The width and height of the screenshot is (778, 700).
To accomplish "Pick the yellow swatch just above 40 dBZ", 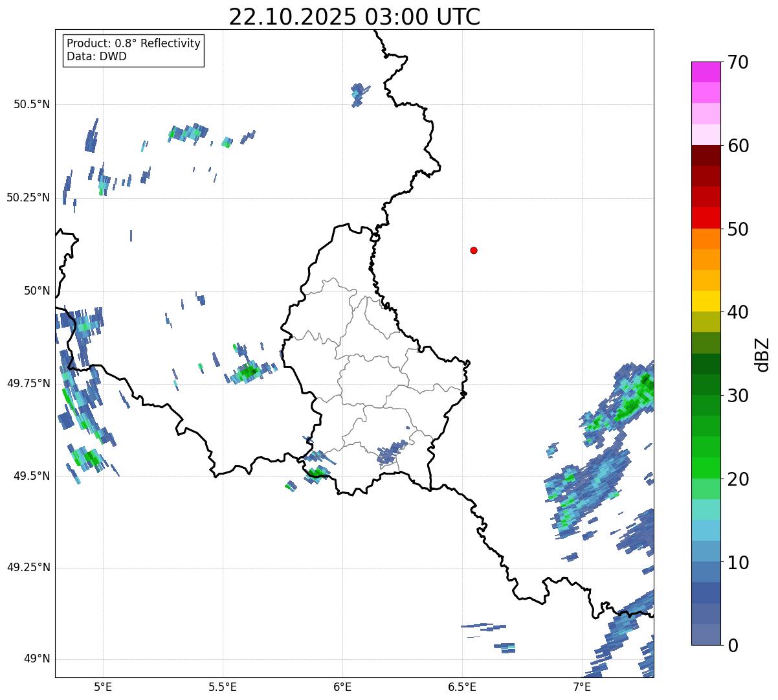I will [706, 301].
